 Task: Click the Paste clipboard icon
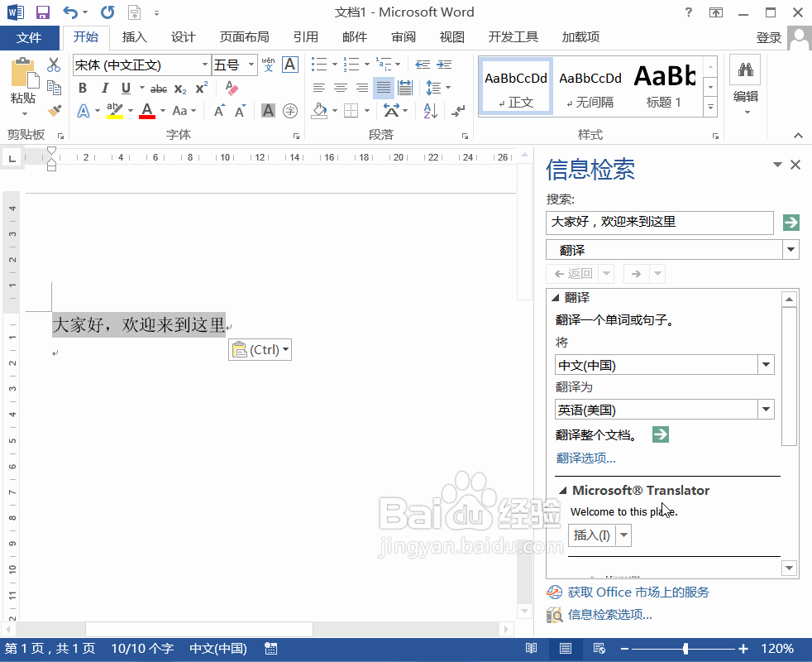(x=23, y=73)
